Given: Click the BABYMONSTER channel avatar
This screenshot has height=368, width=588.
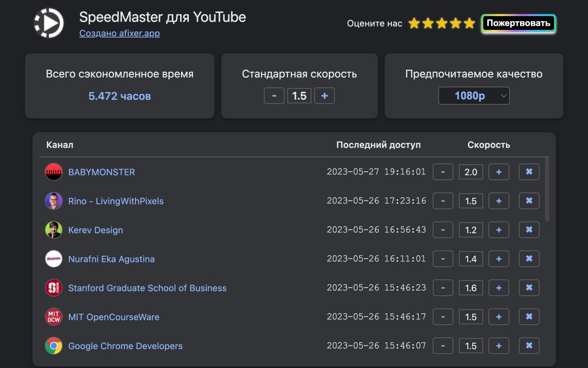Looking at the screenshot, I should click(54, 172).
